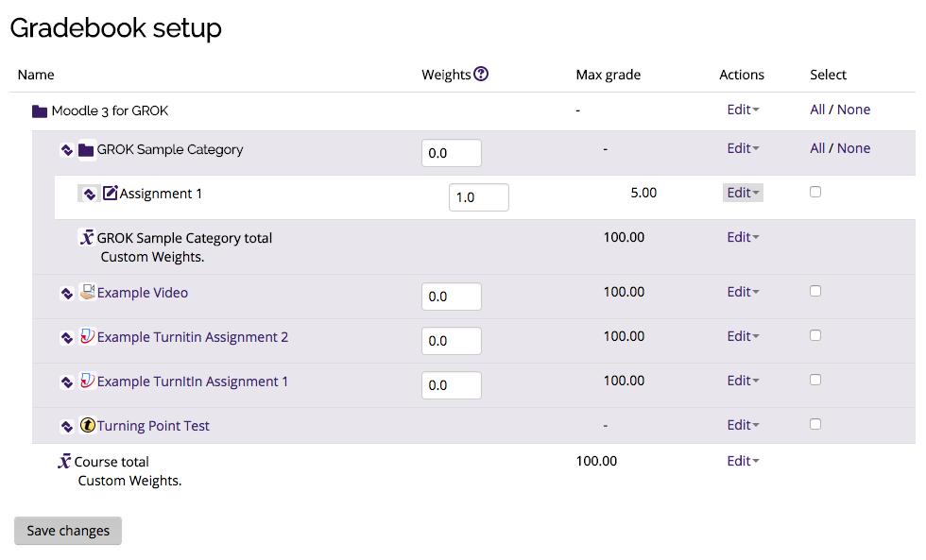Tick the Assignment 1 select checkbox
This screenshot has width=926, height=560.
click(815, 192)
